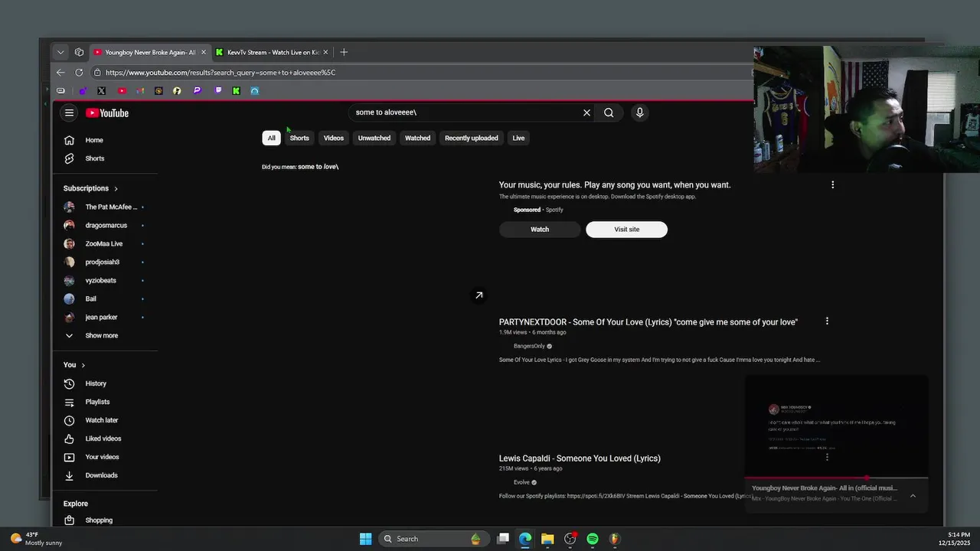Click the miniplayer red progress bar
980x551 pixels.
[836, 478]
